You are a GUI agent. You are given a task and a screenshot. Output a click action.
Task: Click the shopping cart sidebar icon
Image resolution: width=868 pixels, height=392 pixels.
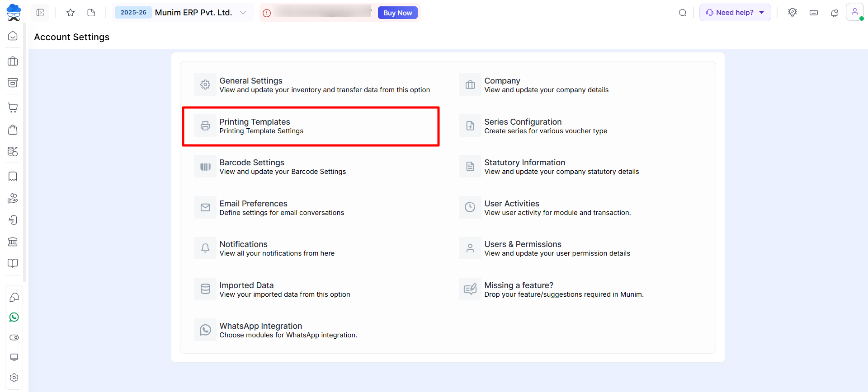tap(13, 107)
